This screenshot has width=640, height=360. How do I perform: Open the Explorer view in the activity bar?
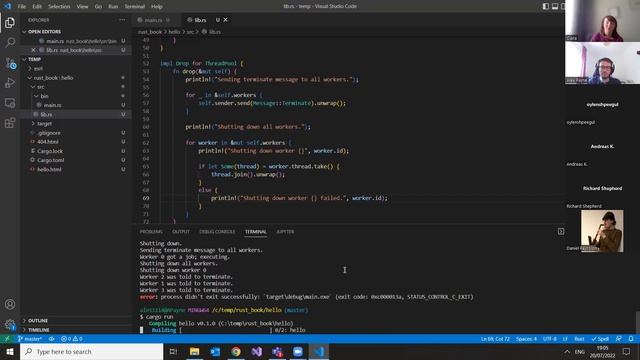tap(10, 22)
